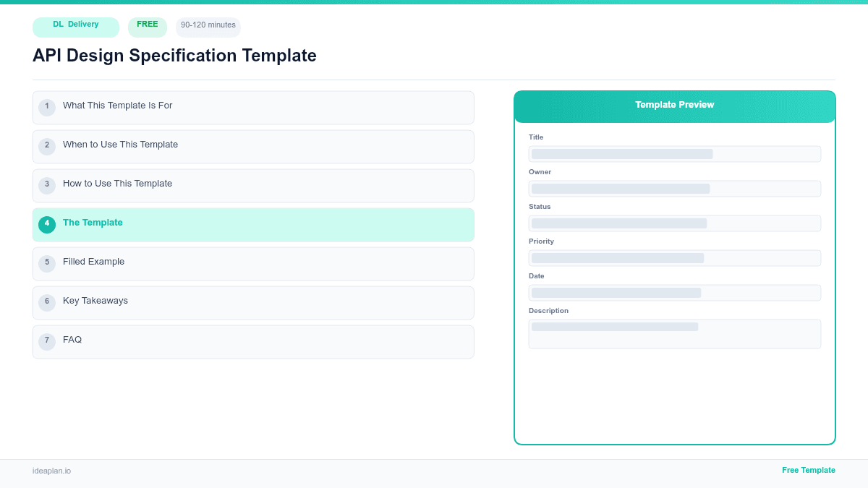Click the step 2 number badge
Viewport: 868px width, 488px height.
point(47,146)
